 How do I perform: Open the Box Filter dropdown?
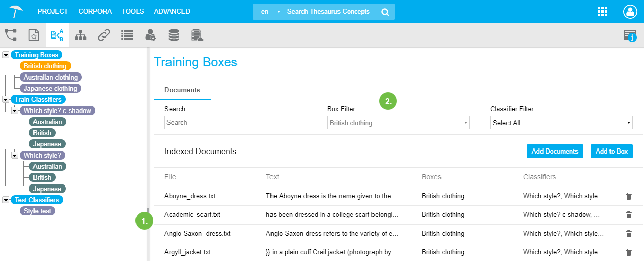pyautogui.click(x=398, y=123)
